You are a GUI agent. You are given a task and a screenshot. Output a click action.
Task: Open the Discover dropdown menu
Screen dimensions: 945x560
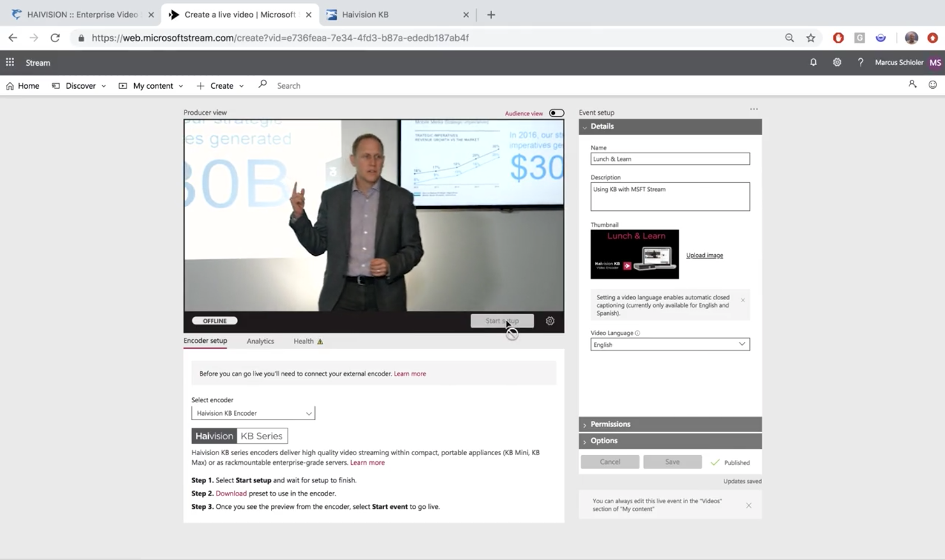[x=79, y=86]
